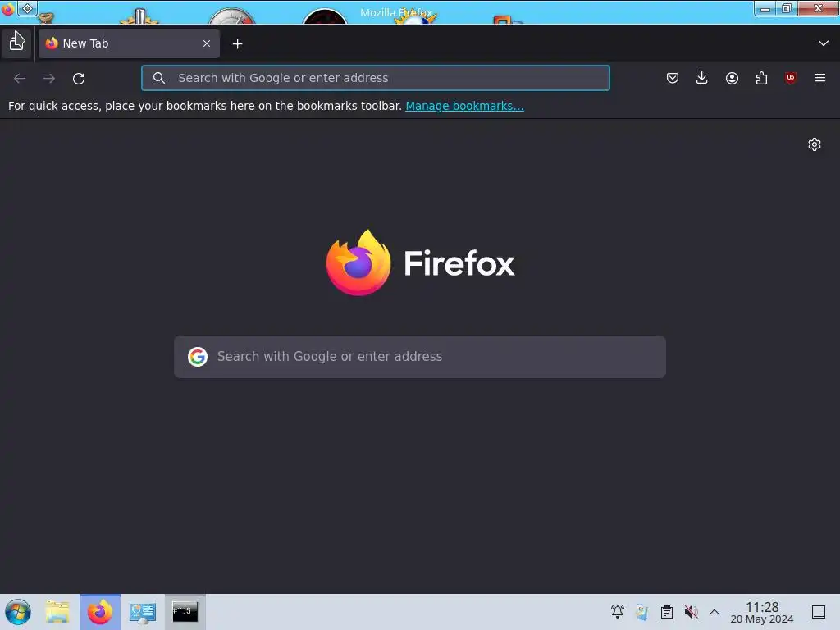Open the terminal taskbar icon
This screenshot has height=630, width=840.
click(x=185, y=612)
